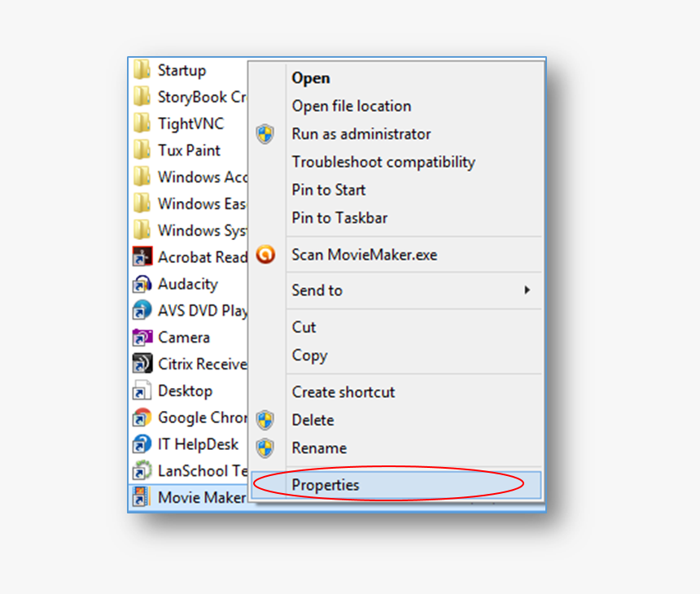Select the StoryBook Cr list entry text
The image size is (700, 594).
202,98
